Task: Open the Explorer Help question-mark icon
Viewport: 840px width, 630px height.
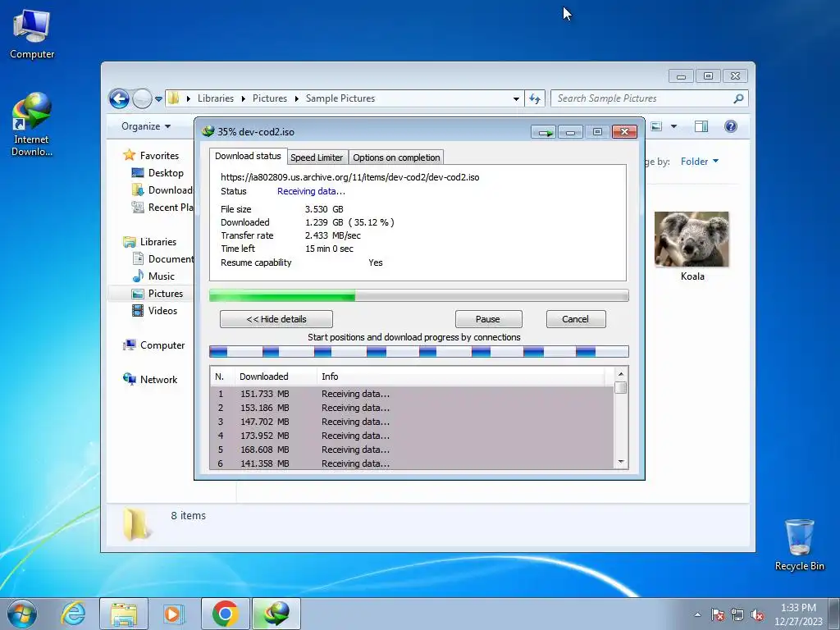Action: point(730,126)
